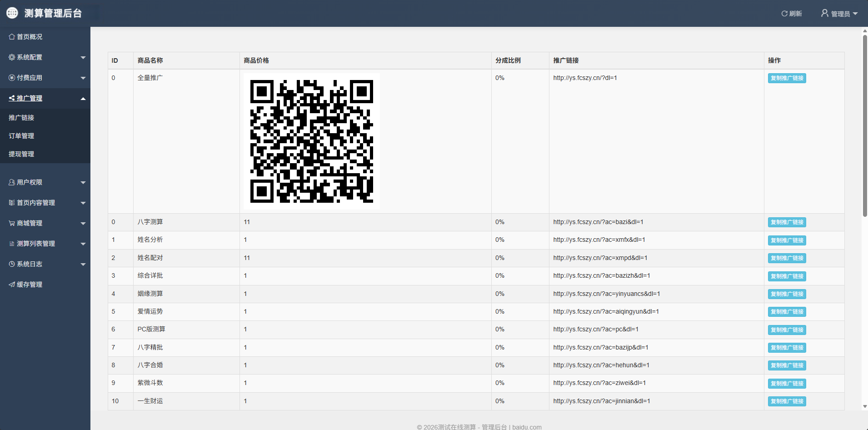The image size is (868, 430).
Task: Click the promotion QR code image
Action: coord(312,141)
